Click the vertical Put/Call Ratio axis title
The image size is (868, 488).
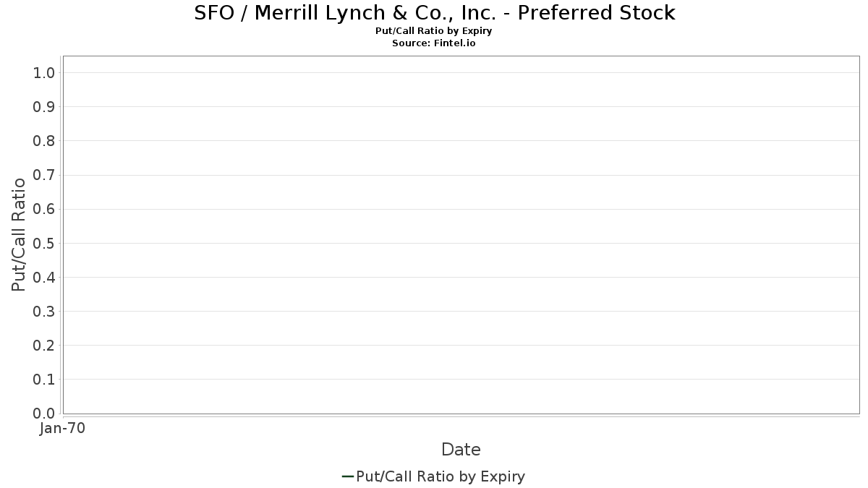click(19, 234)
